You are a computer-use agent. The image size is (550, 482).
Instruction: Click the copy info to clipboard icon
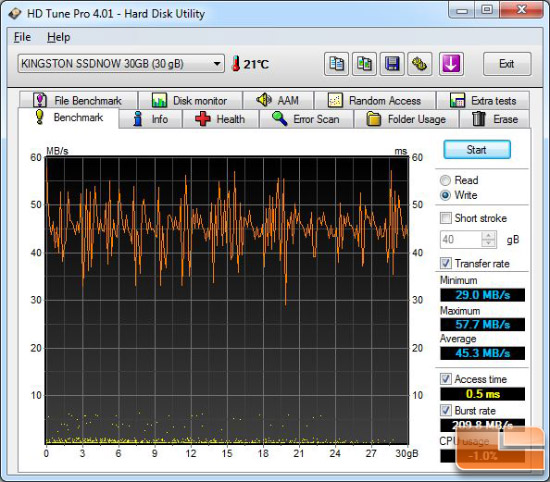pyautogui.click(x=336, y=64)
